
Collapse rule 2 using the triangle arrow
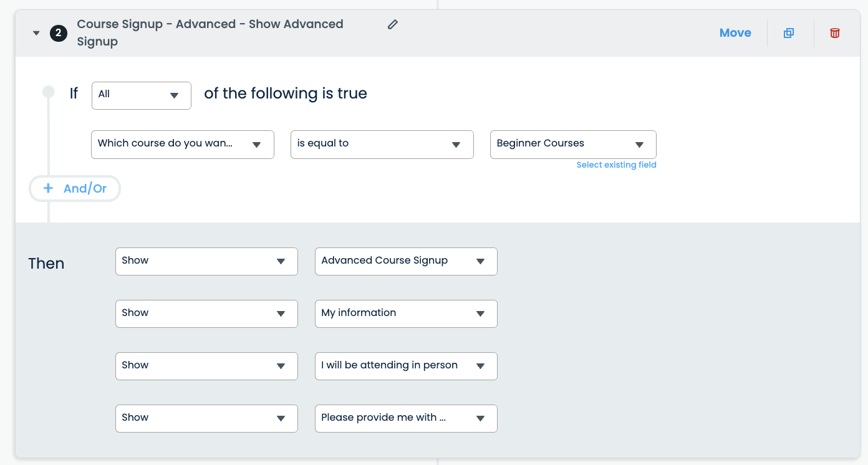36,33
